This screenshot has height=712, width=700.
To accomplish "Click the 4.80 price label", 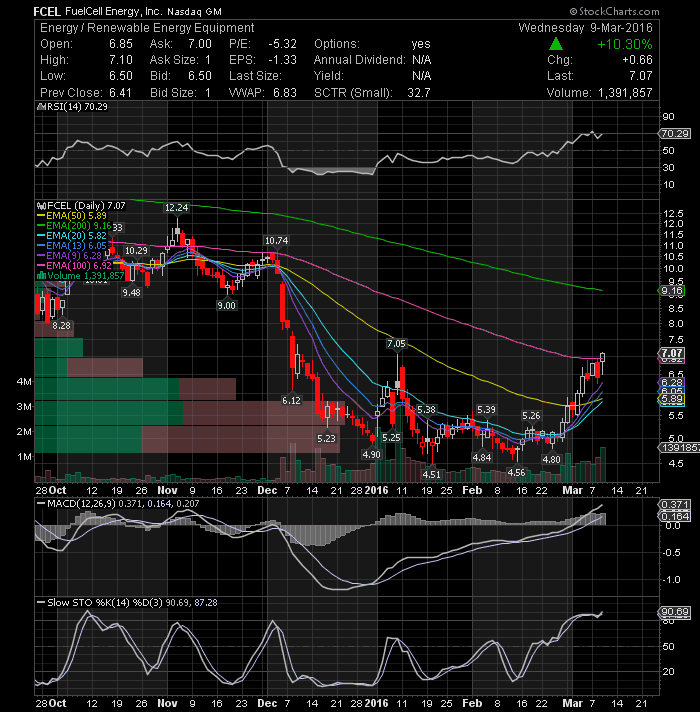I will [x=552, y=460].
